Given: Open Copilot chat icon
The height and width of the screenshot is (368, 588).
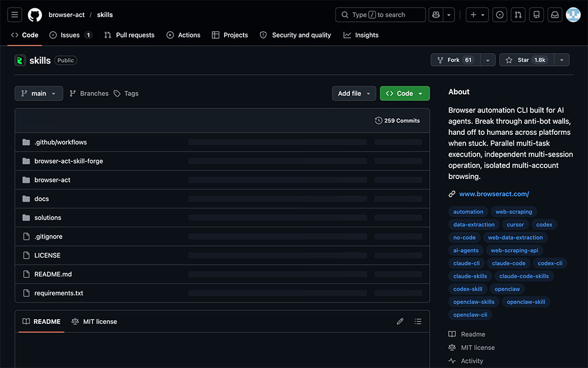Looking at the screenshot, I should pos(436,15).
